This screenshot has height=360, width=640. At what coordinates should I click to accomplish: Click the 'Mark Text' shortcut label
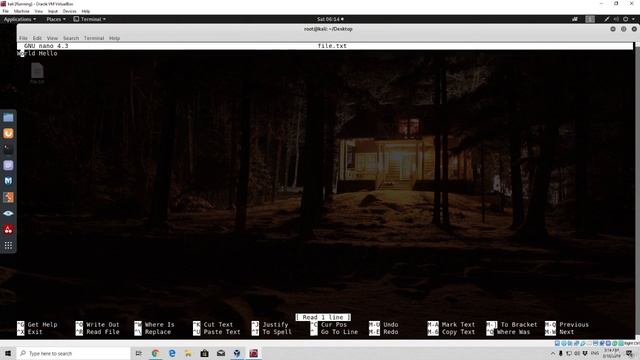(x=458, y=325)
